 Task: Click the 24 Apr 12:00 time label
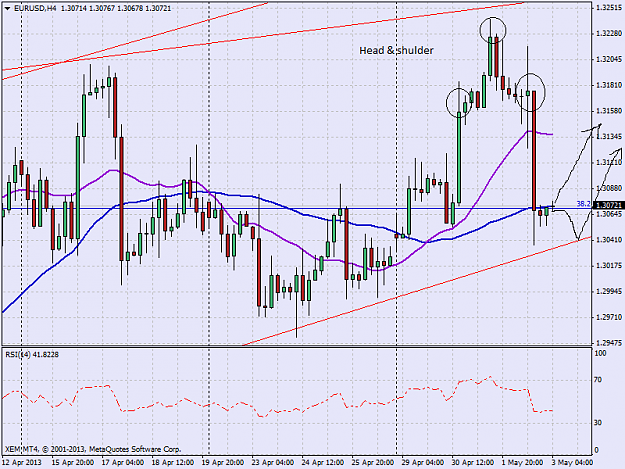coord(322,463)
